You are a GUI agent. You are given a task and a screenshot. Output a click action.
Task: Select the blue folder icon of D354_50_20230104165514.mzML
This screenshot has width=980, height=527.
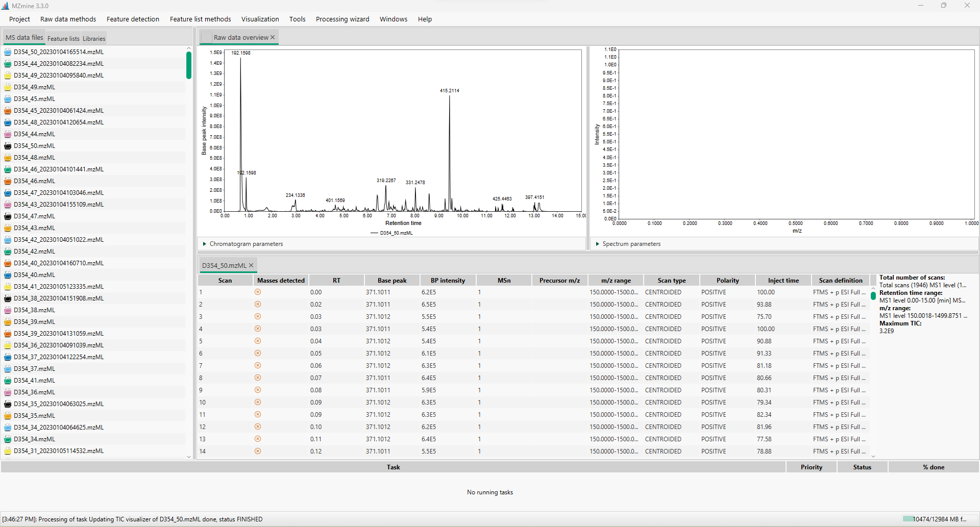coord(7,52)
